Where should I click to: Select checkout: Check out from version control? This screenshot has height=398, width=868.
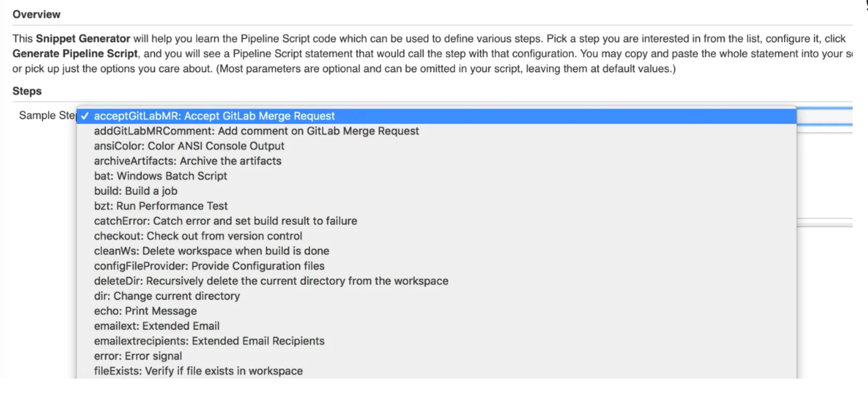(198, 236)
